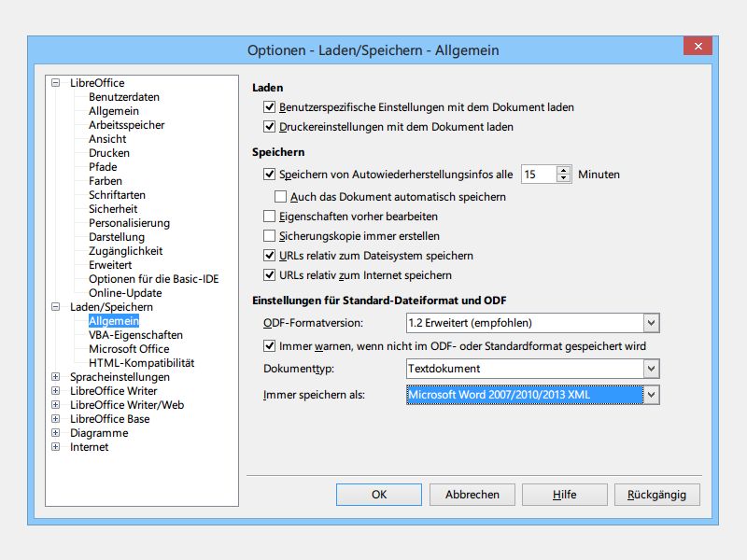The image size is (747, 560).
Task: Expand the Spracheinstellungen node
Action: [x=56, y=377]
